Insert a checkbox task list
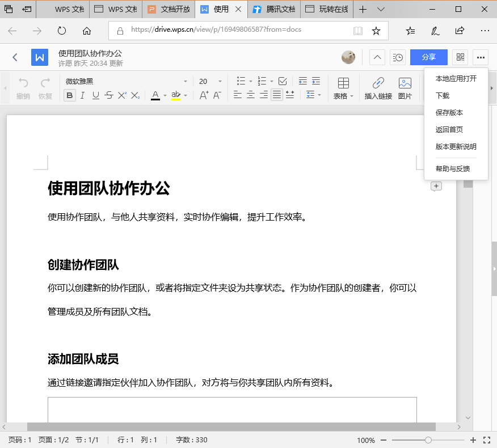Image resolution: width=497 pixels, height=448 pixels. click(283, 81)
